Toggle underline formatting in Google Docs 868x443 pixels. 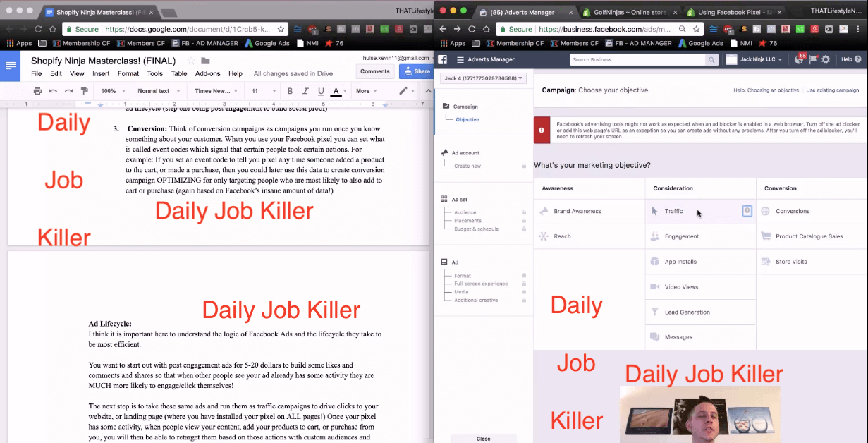pos(321,91)
